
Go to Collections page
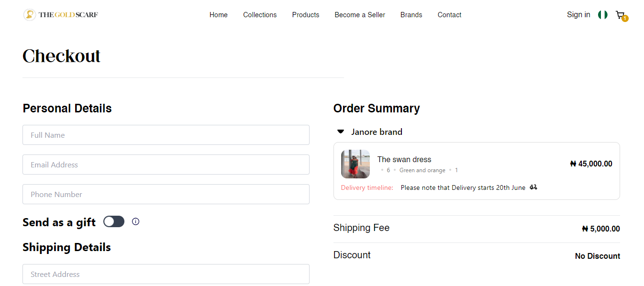tap(260, 15)
